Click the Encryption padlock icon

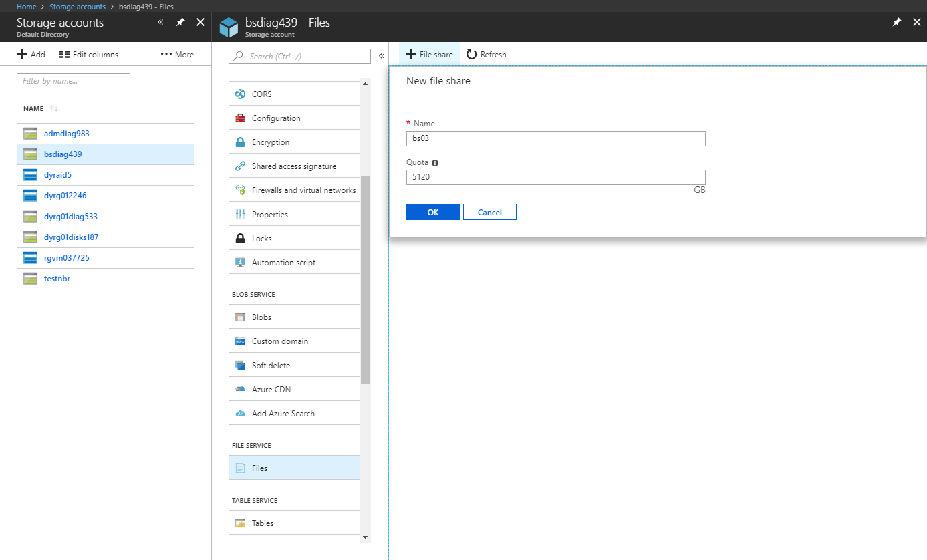pyautogui.click(x=240, y=142)
